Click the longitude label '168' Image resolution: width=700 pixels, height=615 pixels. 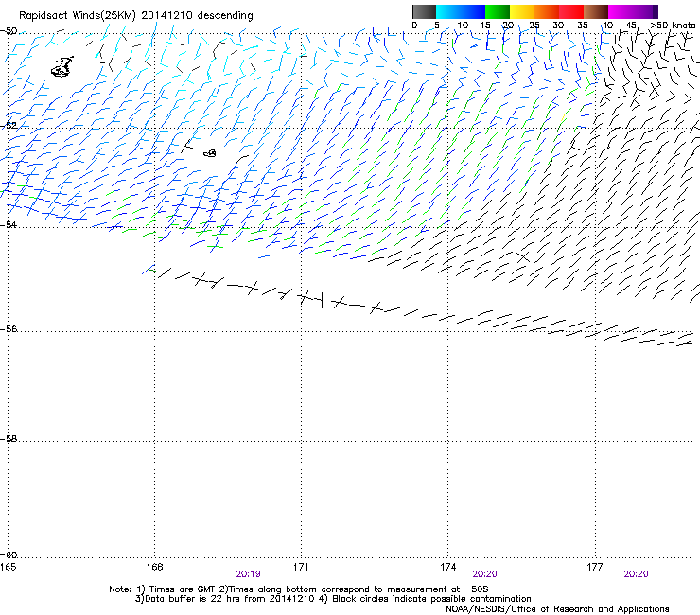(154, 567)
